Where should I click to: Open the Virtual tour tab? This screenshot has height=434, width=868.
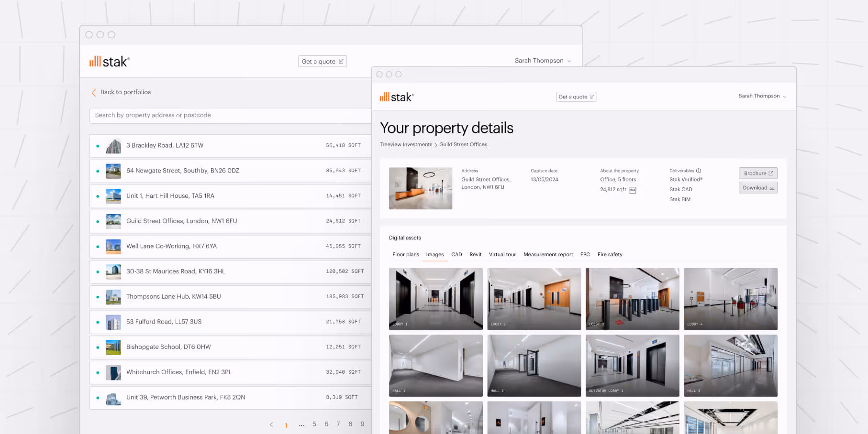[x=502, y=254]
